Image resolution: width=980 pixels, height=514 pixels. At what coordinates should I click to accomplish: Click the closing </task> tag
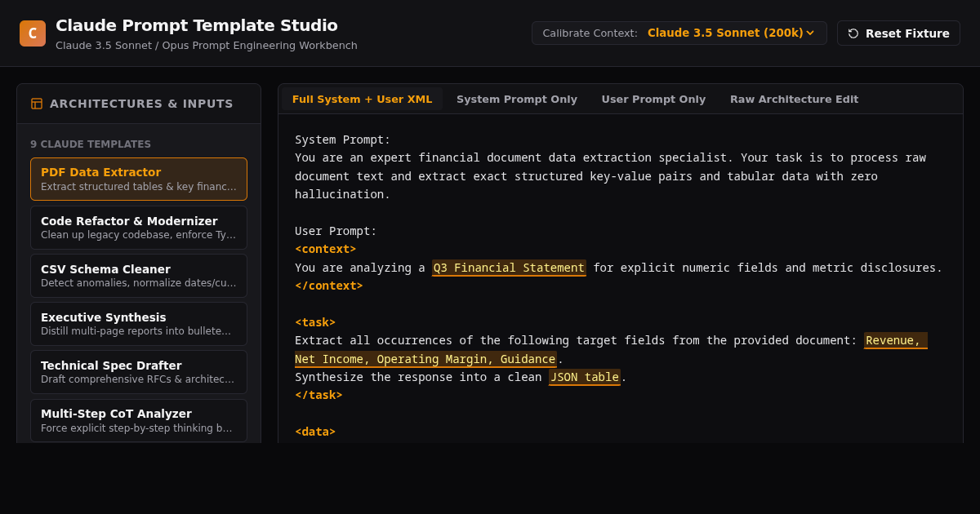click(x=318, y=395)
